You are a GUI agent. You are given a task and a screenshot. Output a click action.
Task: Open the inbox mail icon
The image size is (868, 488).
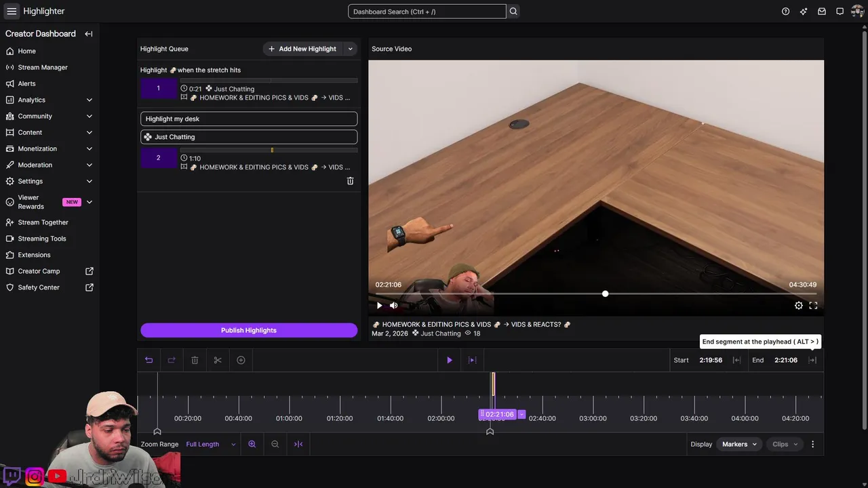pyautogui.click(x=822, y=11)
